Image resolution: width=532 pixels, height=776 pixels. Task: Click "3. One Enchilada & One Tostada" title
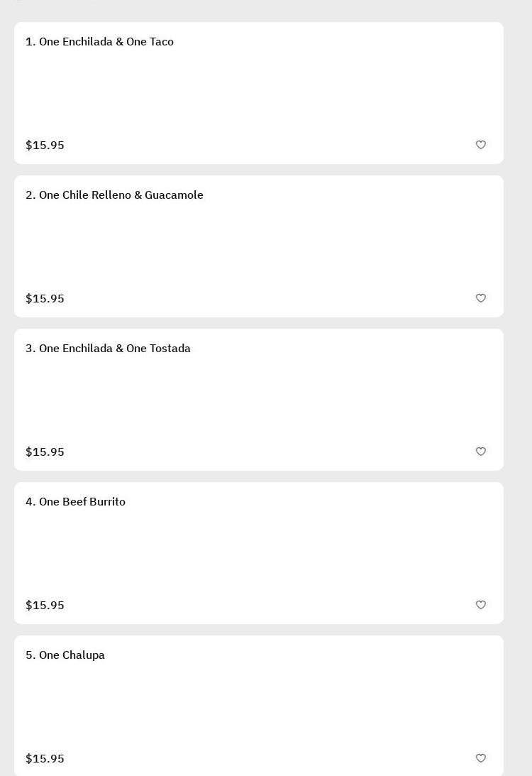coord(108,349)
